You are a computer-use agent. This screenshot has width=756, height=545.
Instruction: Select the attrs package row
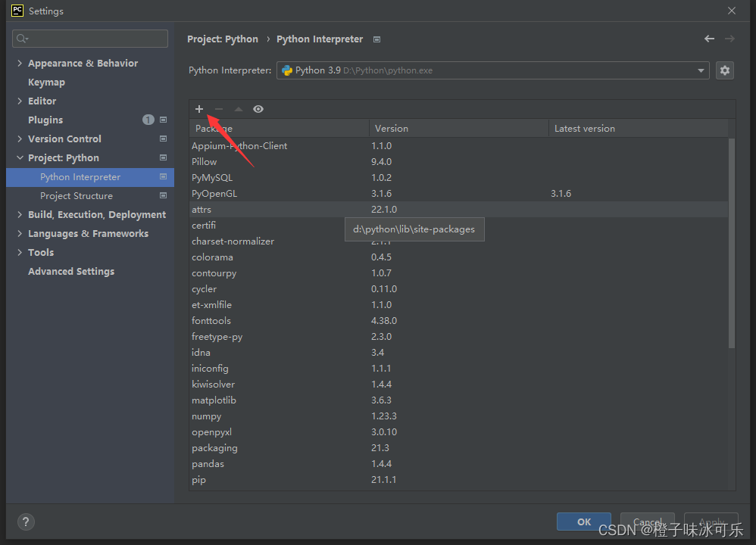click(x=458, y=209)
